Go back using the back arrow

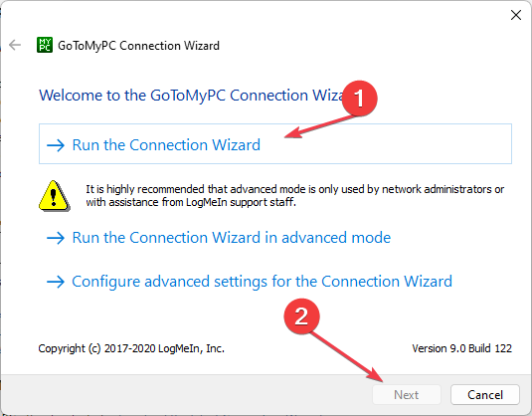(x=15, y=45)
